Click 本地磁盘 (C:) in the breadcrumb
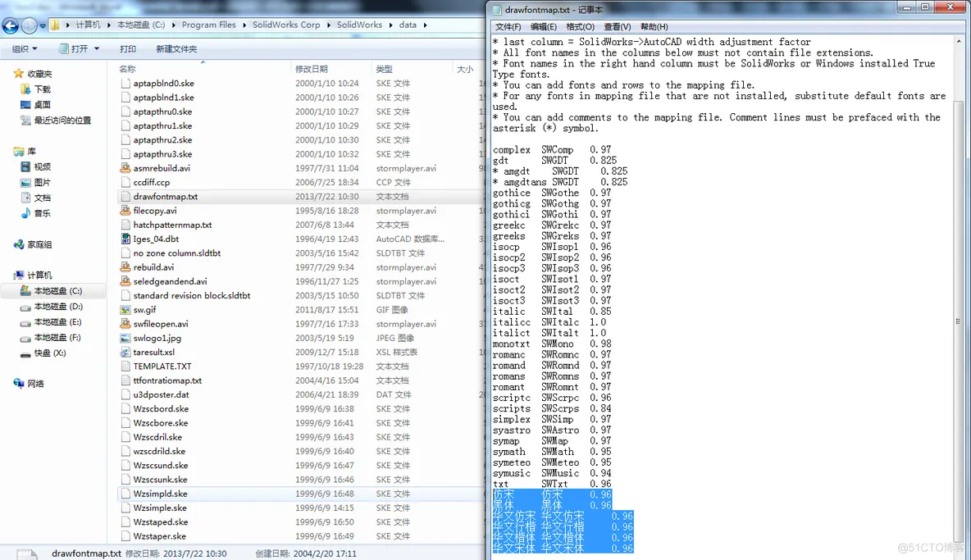 click(x=141, y=25)
